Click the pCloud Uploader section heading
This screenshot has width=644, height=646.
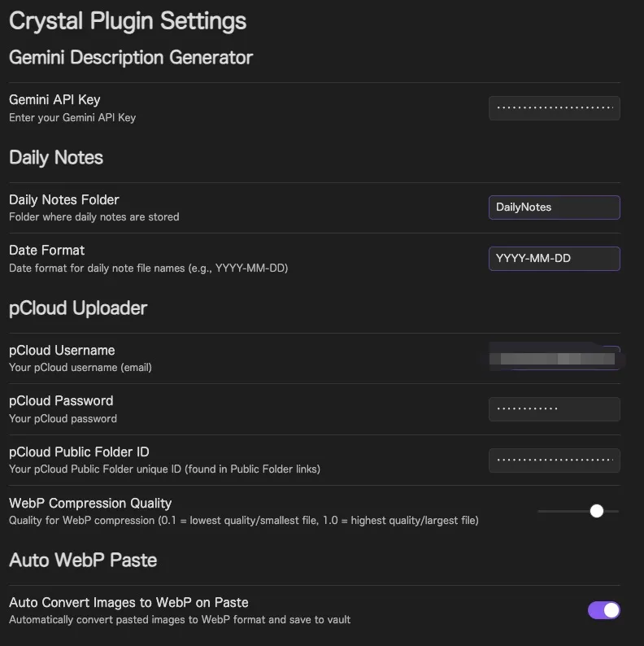pos(78,308)
